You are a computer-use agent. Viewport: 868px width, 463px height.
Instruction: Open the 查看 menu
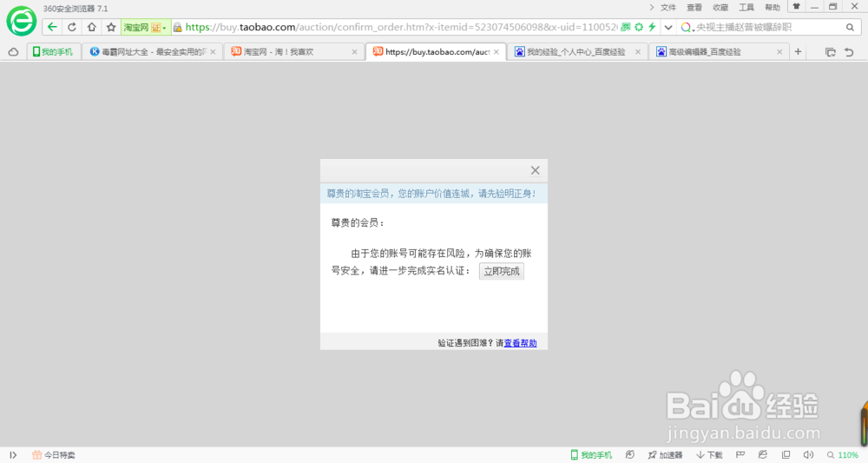tap(694, 7)
